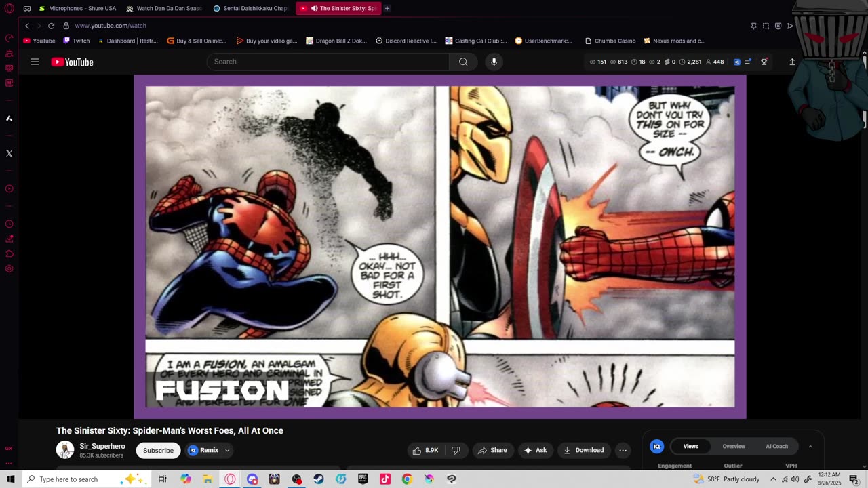This screenshot has width=868, height=488.
Task: Click the vidIQ blue extension icon
Action: tap(737, 62)
